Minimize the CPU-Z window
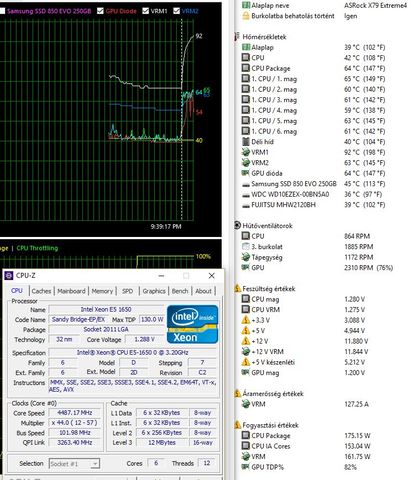The image size is (414, 480). (x=161, y=276)
